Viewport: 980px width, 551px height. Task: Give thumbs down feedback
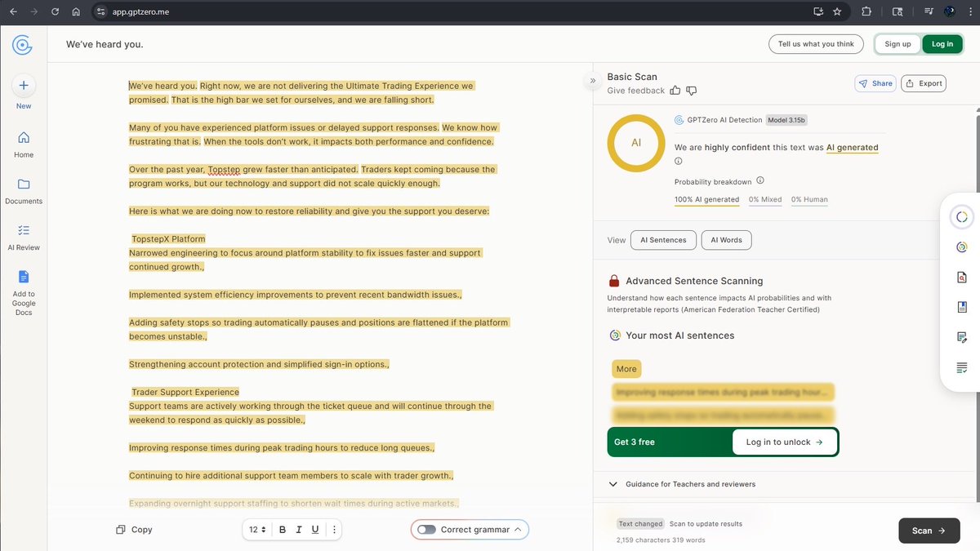click(692, 91)
